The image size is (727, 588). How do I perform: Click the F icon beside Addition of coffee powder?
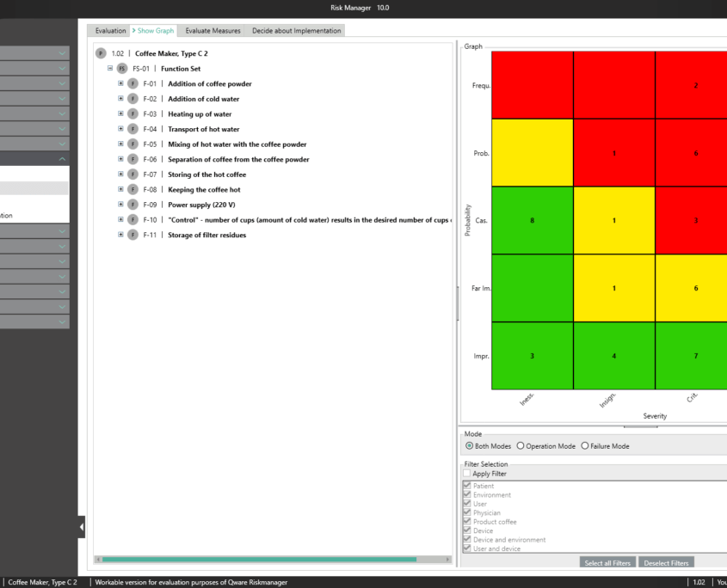pos(132,84)
